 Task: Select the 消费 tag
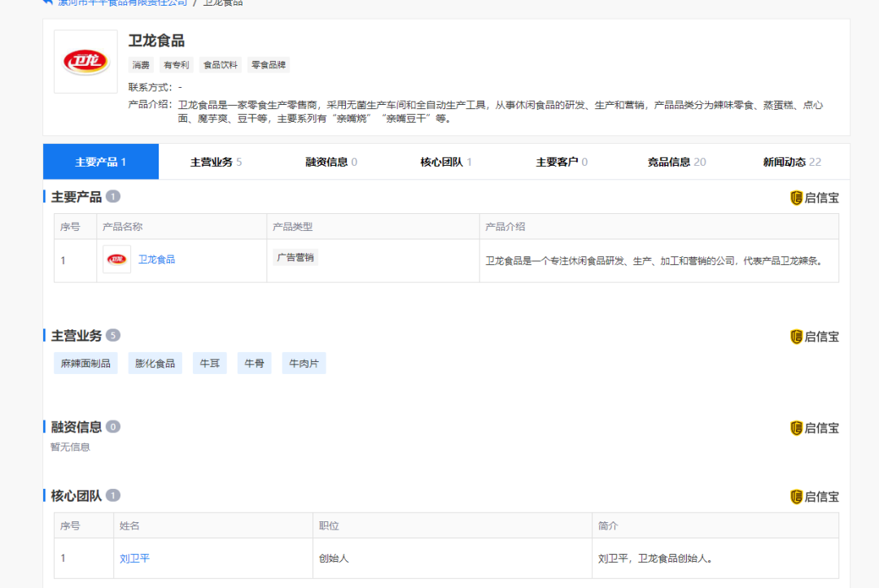pyautogui.click(x=142, y=64)
